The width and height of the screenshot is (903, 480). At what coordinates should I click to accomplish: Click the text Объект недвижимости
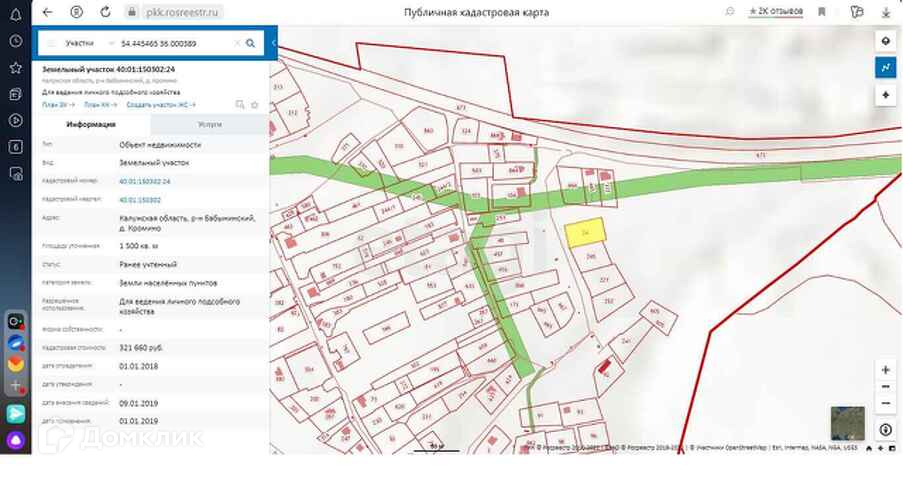(x=160, y=145)
